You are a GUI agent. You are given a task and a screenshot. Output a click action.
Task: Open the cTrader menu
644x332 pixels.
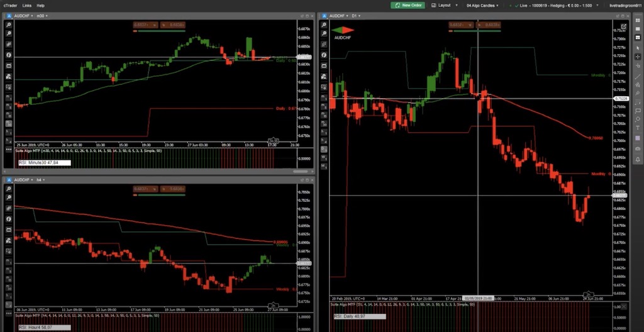[10, 5]
